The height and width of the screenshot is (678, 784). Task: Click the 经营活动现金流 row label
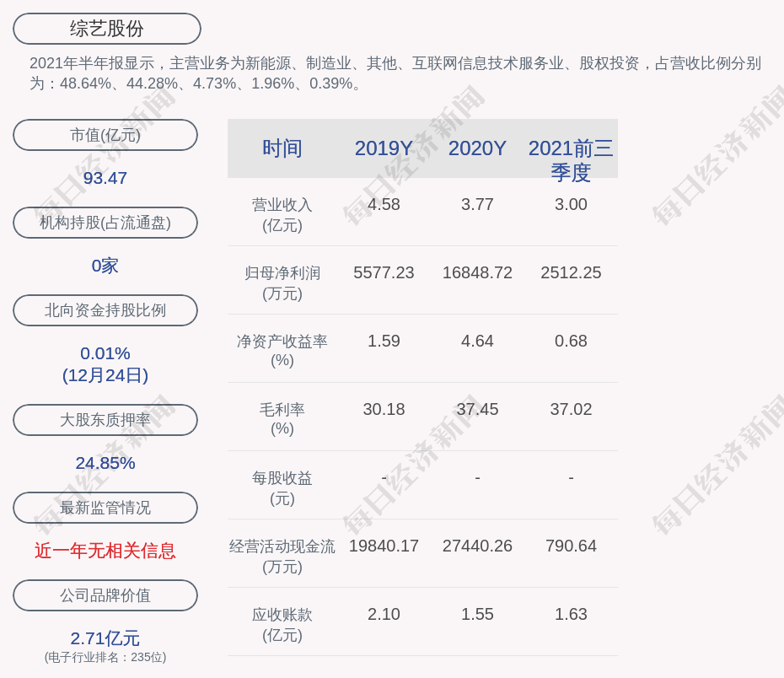tap(282, 557)
